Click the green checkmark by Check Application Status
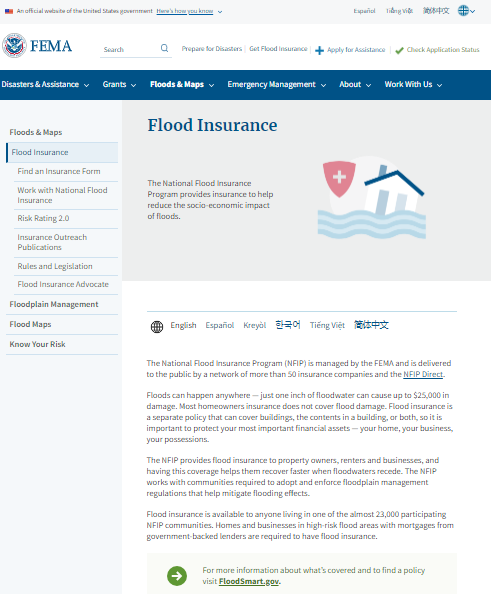The width and height of the screenshot is (491, 594). pos(399,50)
